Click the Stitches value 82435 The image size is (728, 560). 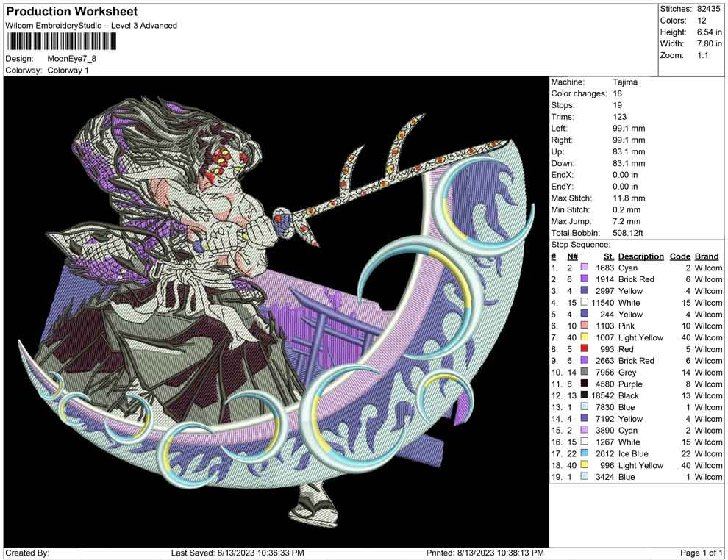(x=708, y=9)
